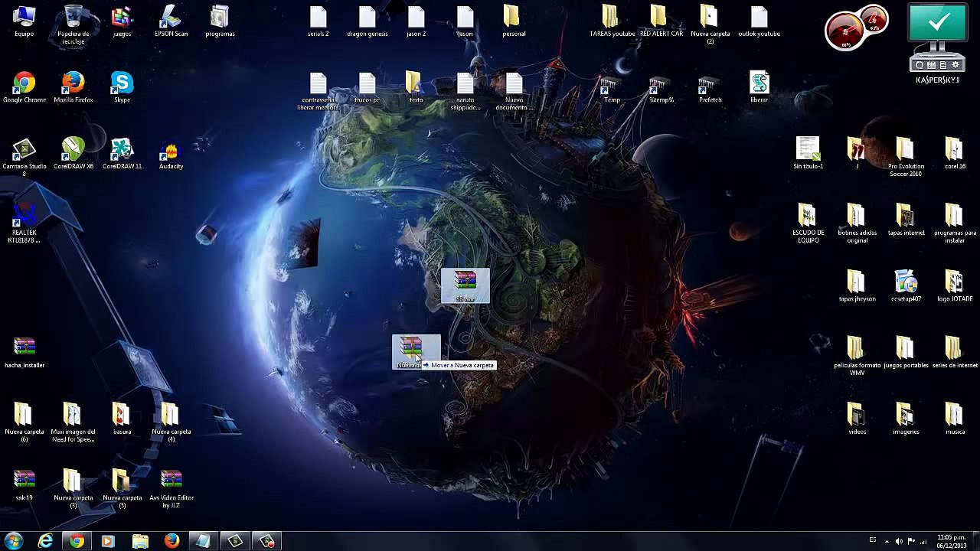Select the Nueva carpeta (2) folder
The height and width of the screenshot is (551, 980).
point(710,24)
